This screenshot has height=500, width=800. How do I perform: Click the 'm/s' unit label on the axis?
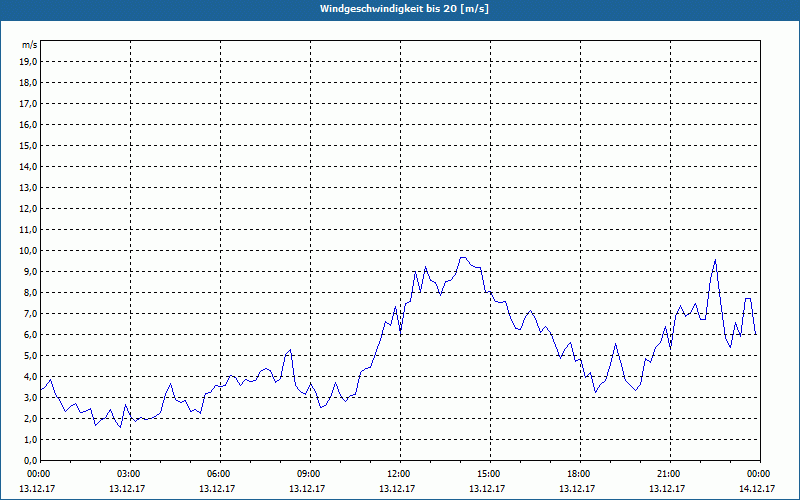click(30, 45)
